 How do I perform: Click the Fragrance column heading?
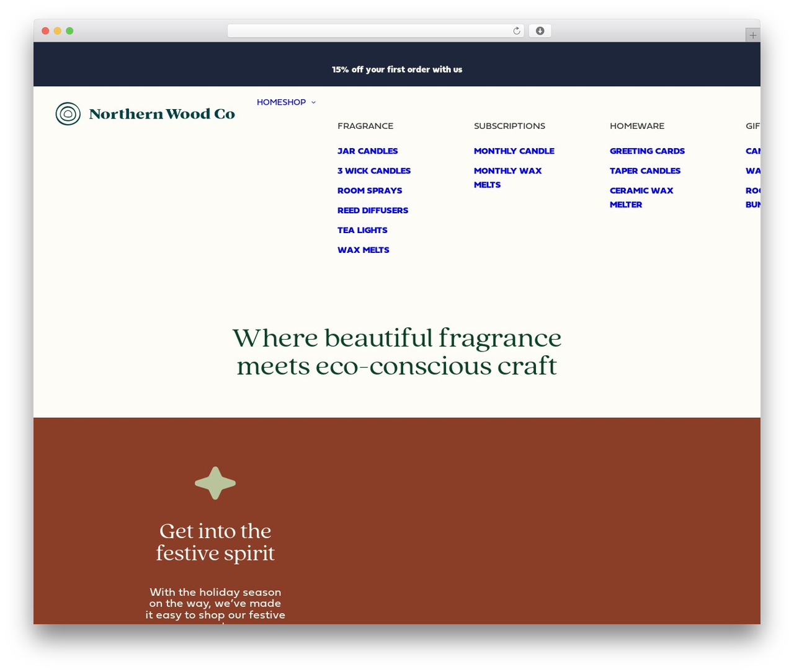pyautogui.click(x=365, y=126)
